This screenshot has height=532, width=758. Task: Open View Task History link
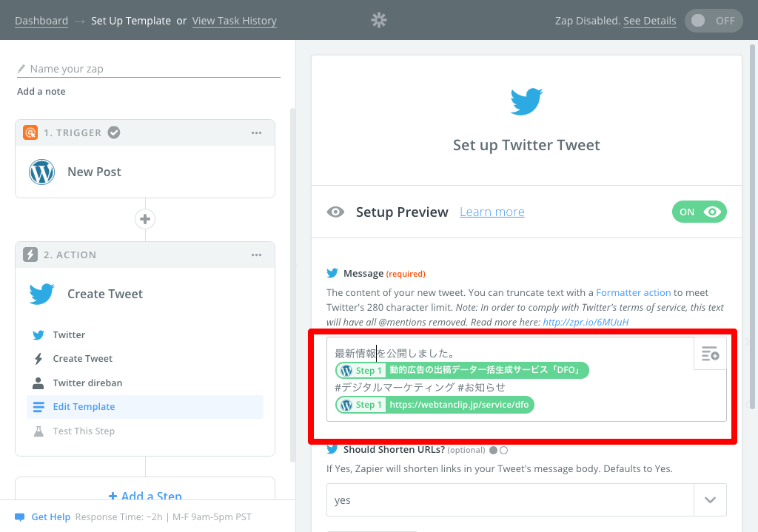(x=235, y=21)
